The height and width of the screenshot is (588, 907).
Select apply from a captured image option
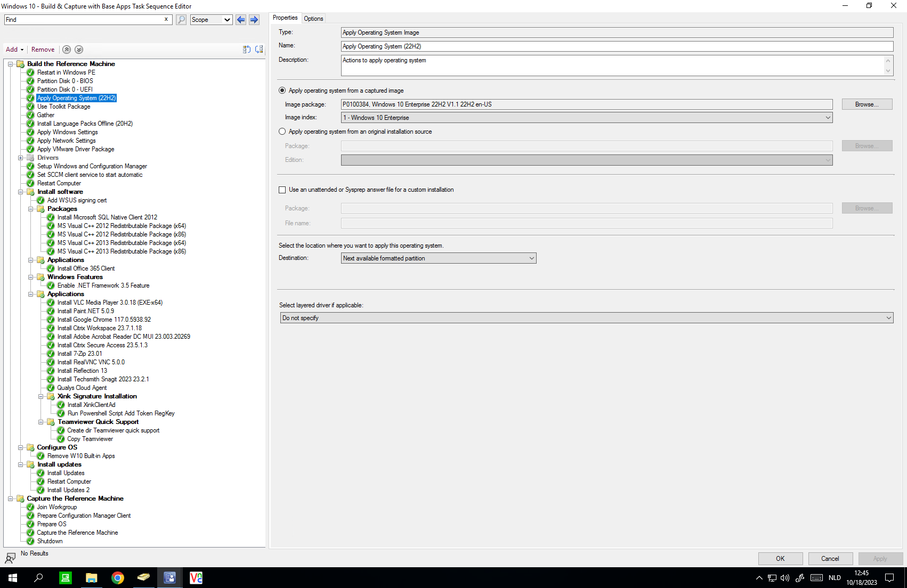pos(282,91)
